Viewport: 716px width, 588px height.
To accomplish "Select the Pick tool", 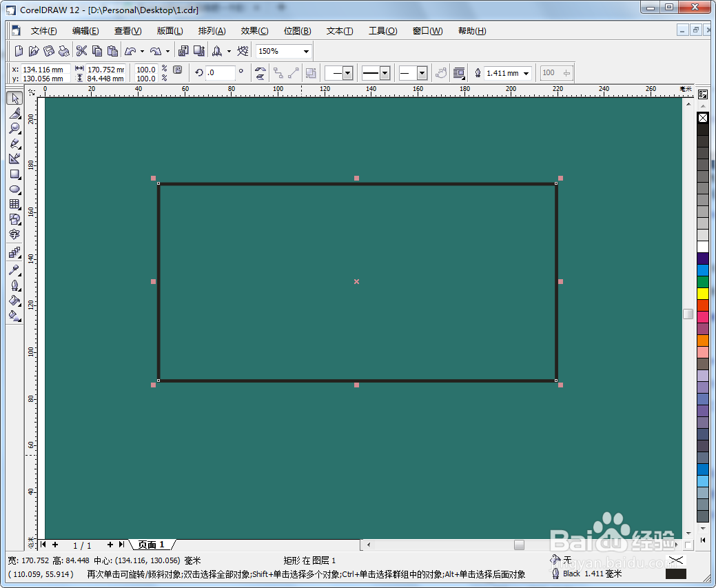I will coord(14,98).
